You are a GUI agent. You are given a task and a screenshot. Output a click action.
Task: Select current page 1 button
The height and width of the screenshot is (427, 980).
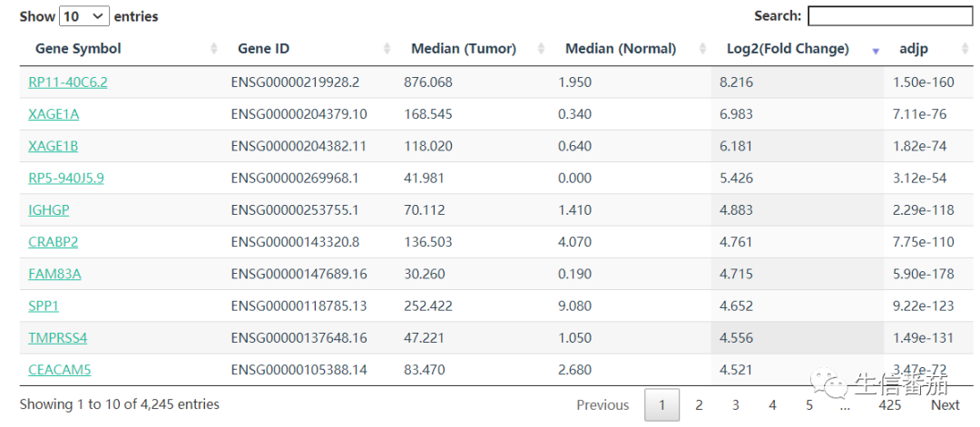661,405
